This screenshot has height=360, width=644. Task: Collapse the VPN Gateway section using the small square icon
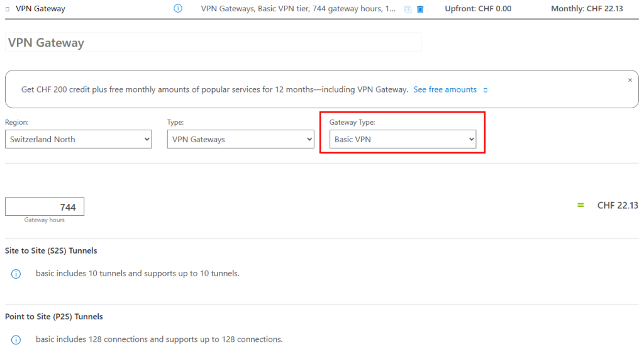8,9
